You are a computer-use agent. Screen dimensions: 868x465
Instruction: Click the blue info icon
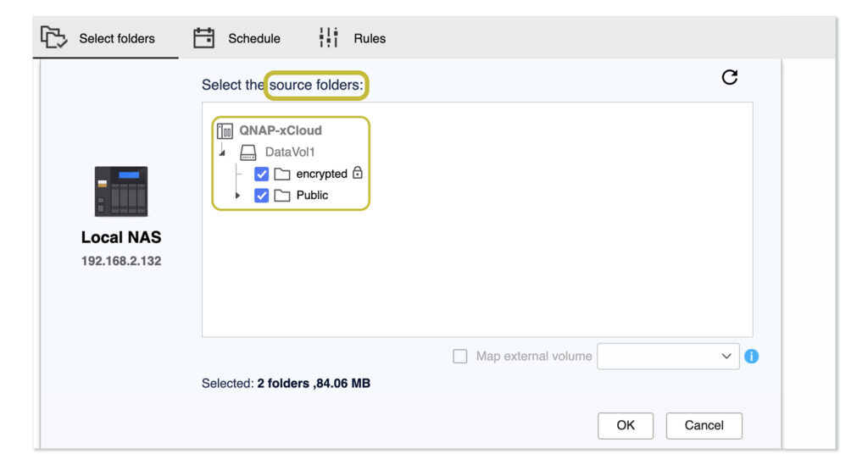[x=751, y=357]
